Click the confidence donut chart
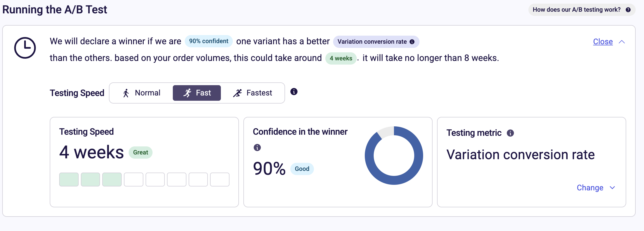Image resolution: width=644 pixels, height=231 pixels. 394,156
